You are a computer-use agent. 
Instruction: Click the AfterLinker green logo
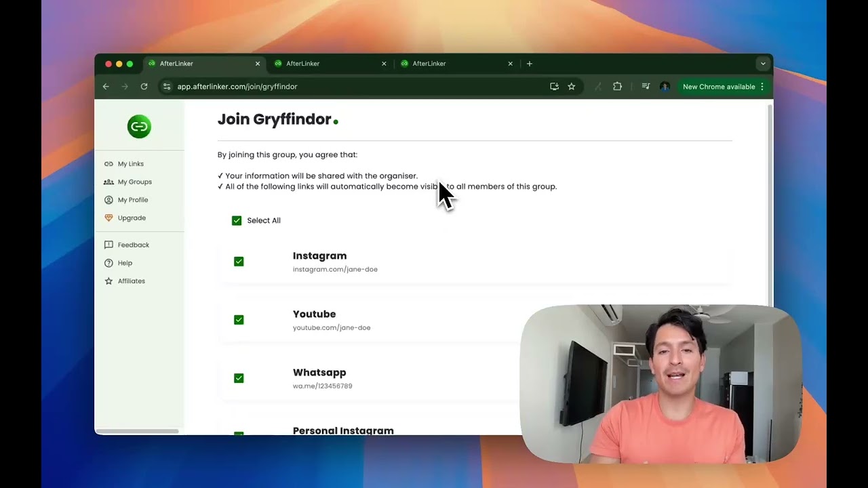(x=139, y=126)
